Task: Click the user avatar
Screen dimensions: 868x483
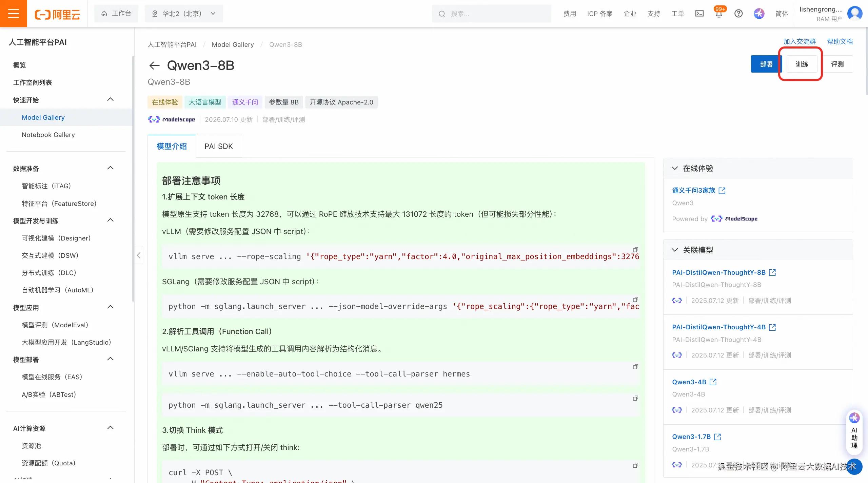Action: [854, 14]
